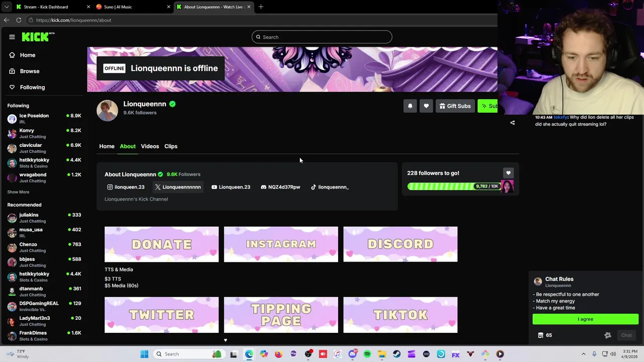Open Following in sidebar

click(27, 87)
